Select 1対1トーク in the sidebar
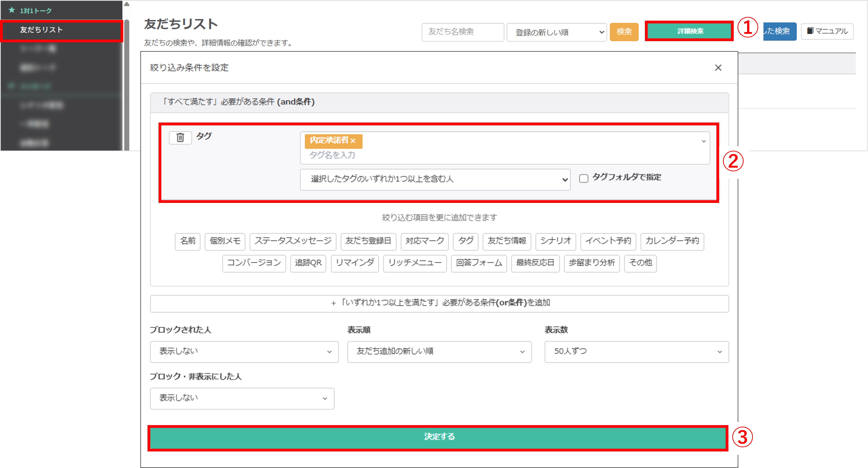The height and width of the screenshot is (468, 868). 35,10
